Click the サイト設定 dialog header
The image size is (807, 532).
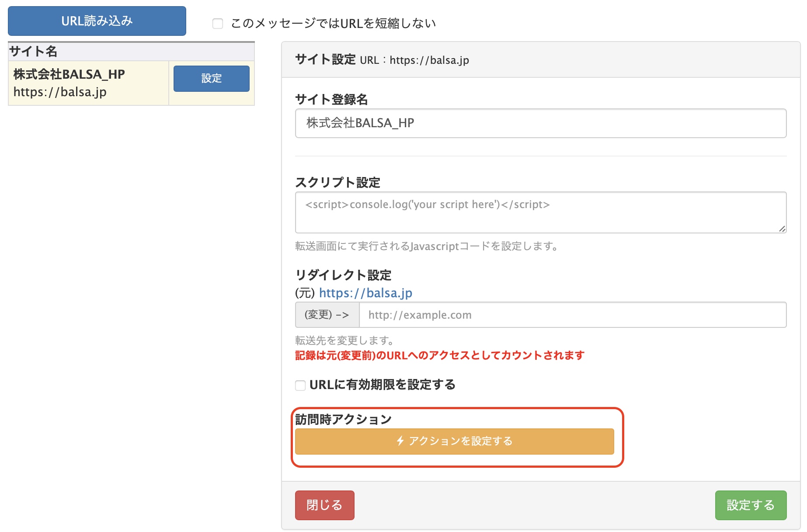[325, 59]
